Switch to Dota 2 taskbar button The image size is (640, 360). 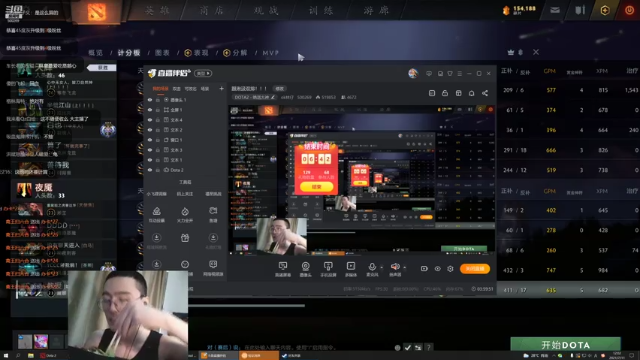(49, 356)
